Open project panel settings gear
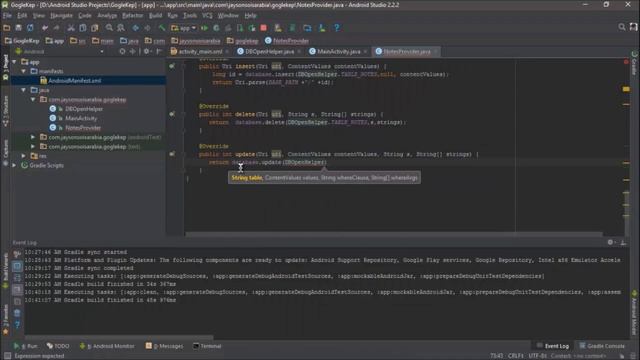 point(146,51)
